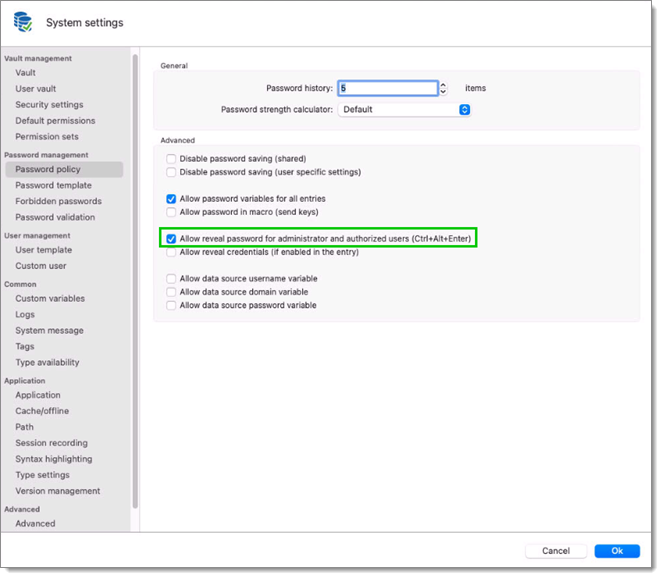
Task: Select System message item
Action: pyautogui.click(x=49, y=331)
